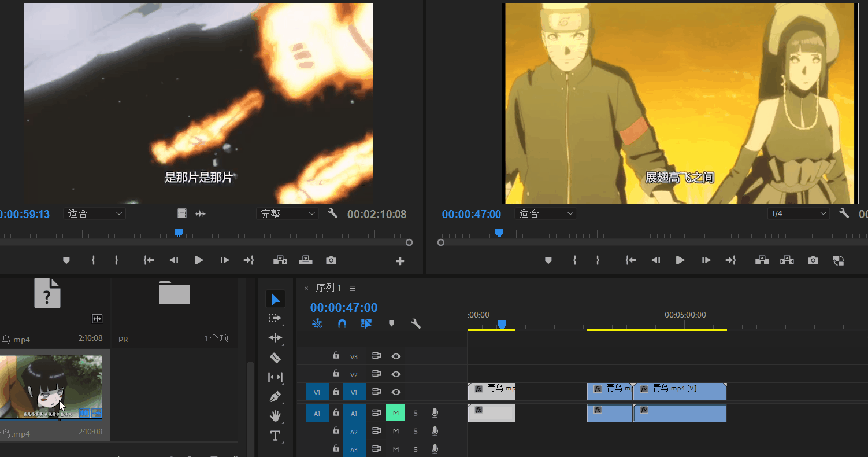The height and width of the screenshot is (457, 868).
Task: Select the Hand tool
Action: point(275,416)
